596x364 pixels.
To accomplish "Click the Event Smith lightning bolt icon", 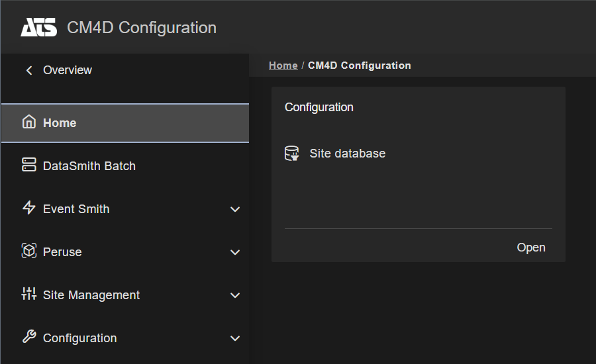I will click(x=28, y=208).
